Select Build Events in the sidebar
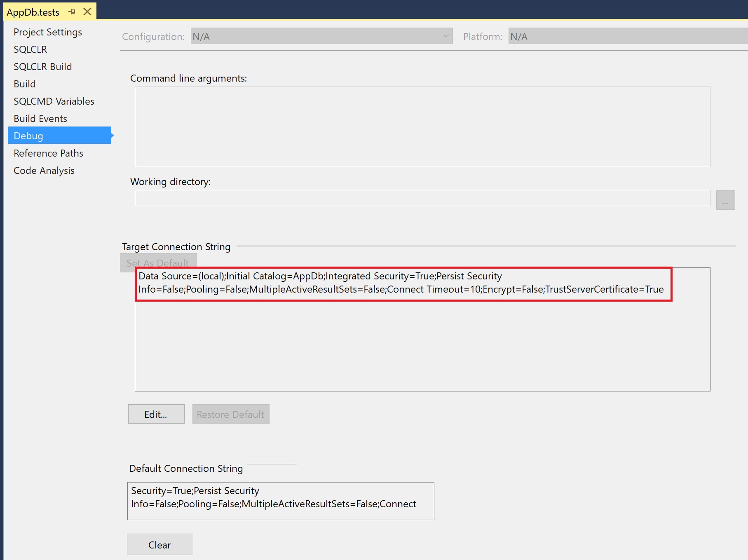 (x=40, y=119)
